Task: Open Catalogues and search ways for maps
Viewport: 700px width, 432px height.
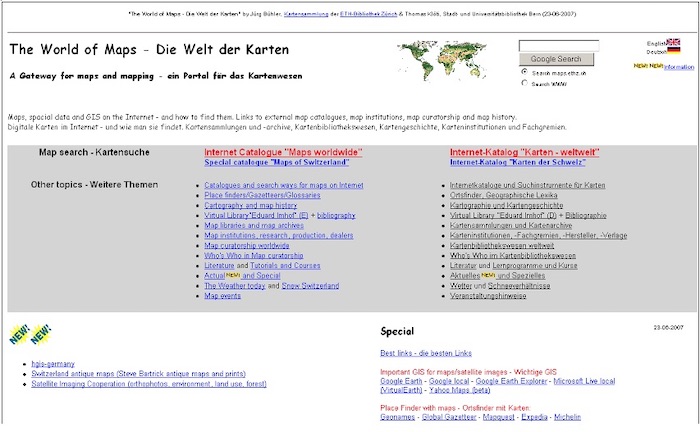Action: pos(284,185)
